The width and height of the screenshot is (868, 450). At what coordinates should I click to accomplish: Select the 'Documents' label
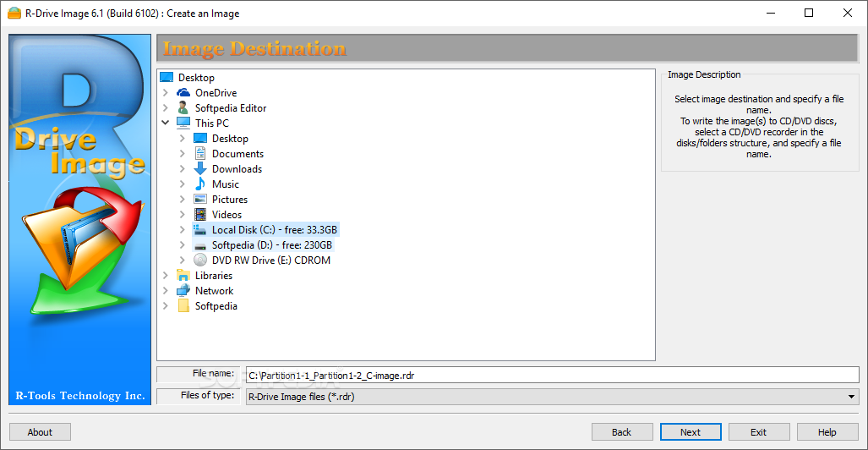pos(238,153)
